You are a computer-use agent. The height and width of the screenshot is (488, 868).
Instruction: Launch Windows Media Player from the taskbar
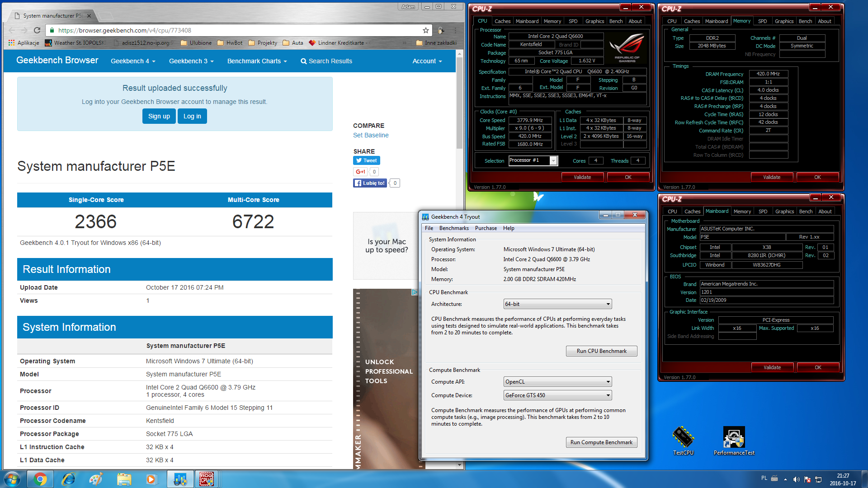pyautogui.click(x=151, y=479)
